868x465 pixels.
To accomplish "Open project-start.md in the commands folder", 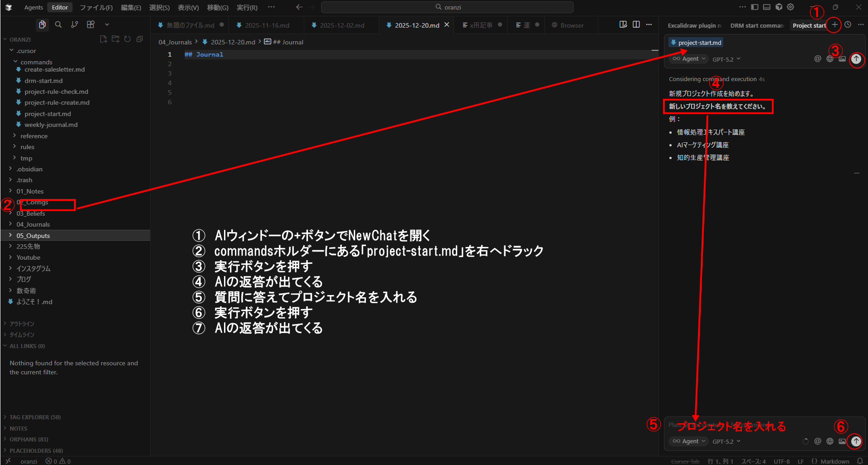I will pyautogui.click(x=48, y=114).
